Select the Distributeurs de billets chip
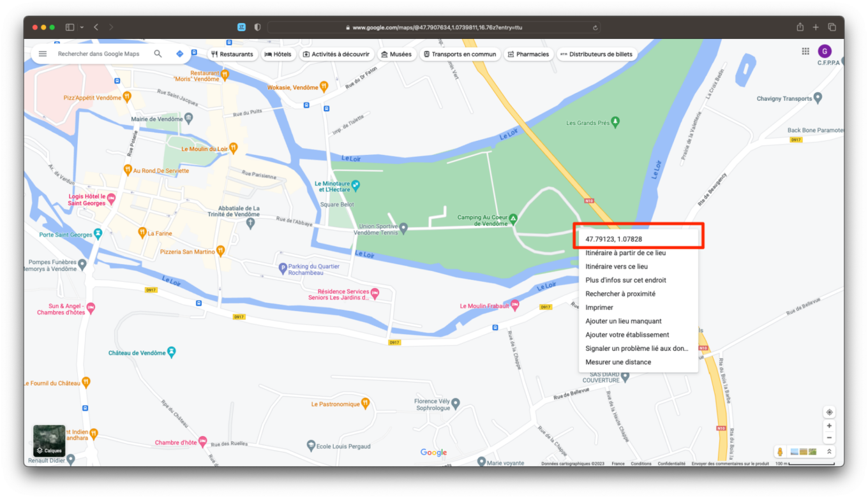868x498 pixels. click(596, 54)
